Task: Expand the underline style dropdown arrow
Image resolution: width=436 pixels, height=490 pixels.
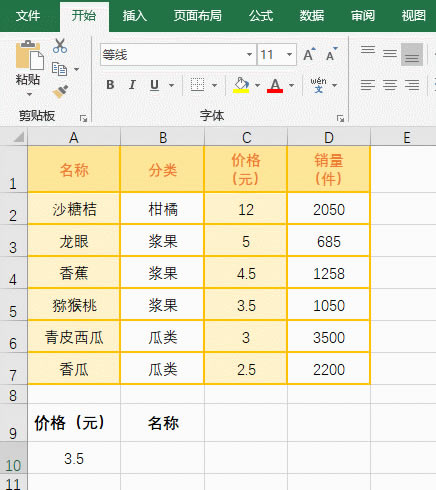Action: [171, 85]
